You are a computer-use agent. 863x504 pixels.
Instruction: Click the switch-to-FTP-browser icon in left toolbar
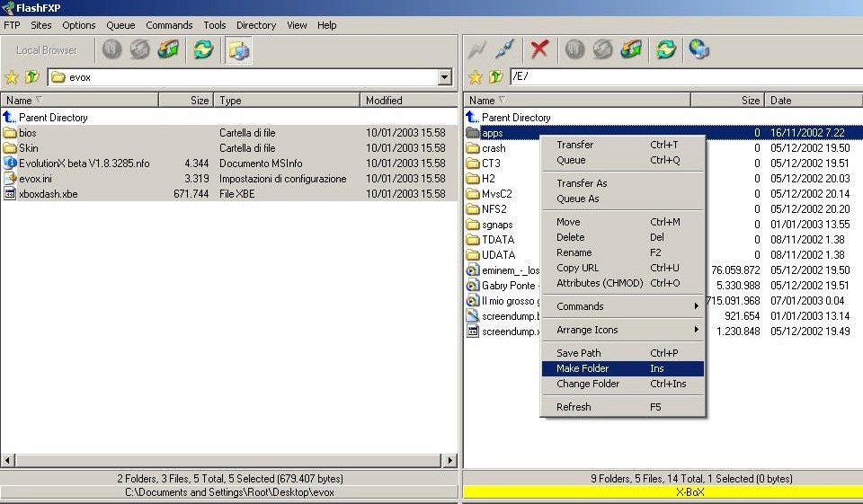pos(239,50)
